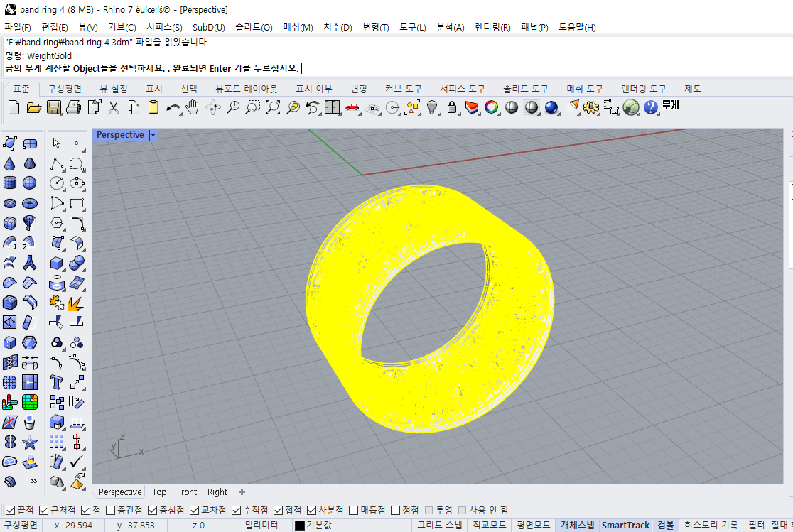Open a file with the folder icon
Image resolution: width=793 pixels, height=532 pixels.
[33, 107]
